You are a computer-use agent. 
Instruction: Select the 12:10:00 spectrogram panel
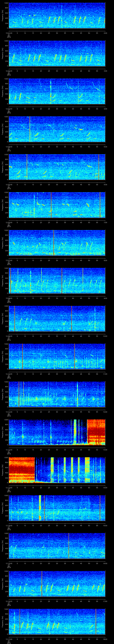click(x=57, y=357)
